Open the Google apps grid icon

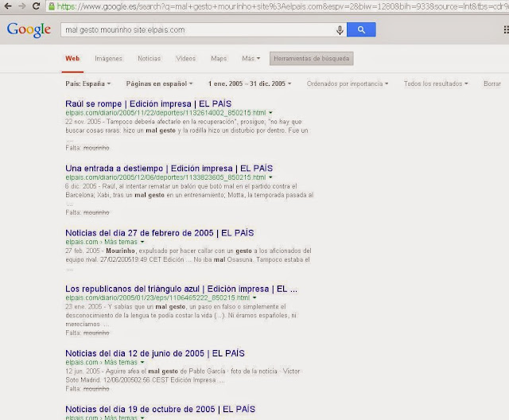(x=506, y=30)
